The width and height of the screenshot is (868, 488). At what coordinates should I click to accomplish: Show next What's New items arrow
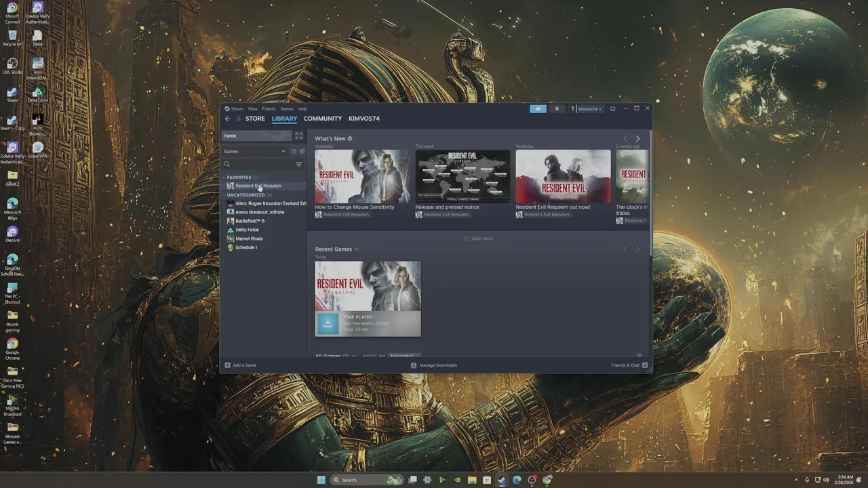[x=637, y=138]
